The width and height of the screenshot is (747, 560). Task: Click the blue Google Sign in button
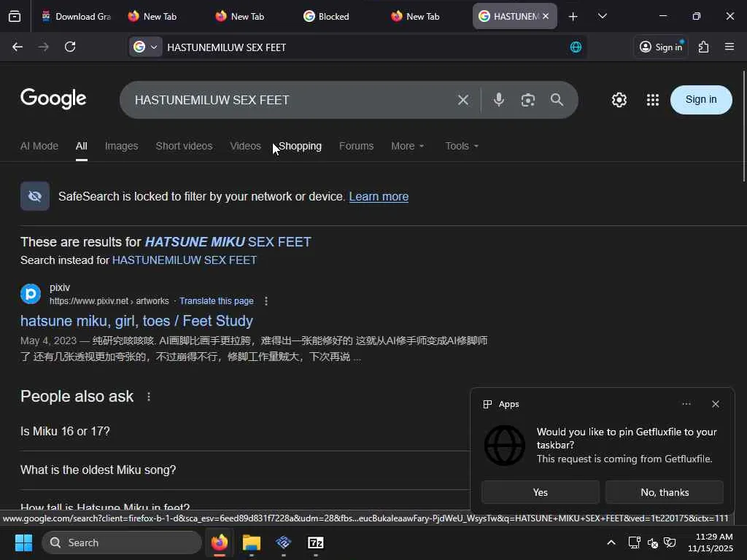[701, 99]
